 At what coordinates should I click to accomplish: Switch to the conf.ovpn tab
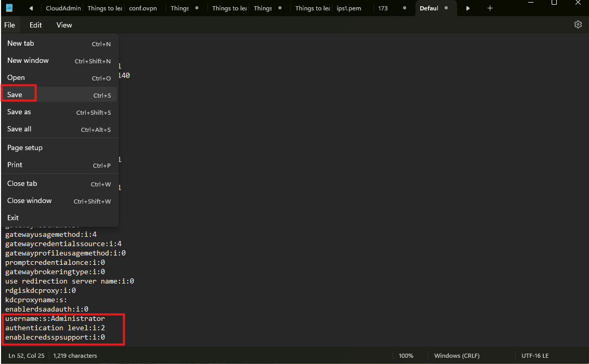pos(143,8)
